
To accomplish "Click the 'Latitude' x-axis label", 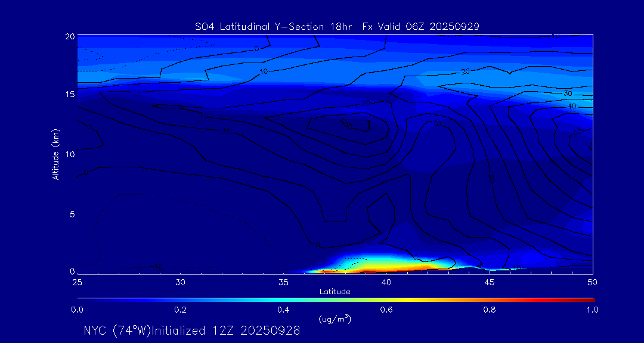I will pos(335,291).
